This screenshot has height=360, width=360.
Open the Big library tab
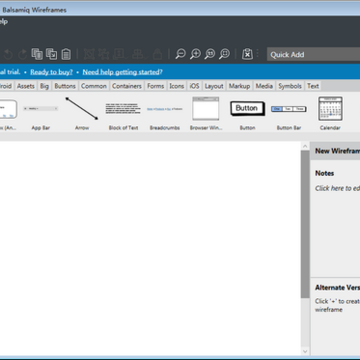(44, 86)
